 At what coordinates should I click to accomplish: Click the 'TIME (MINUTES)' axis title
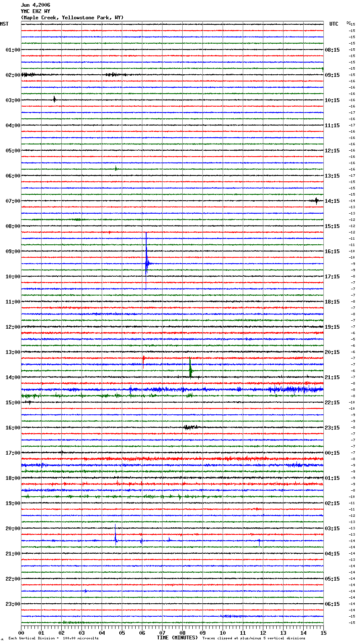[177, 638]
